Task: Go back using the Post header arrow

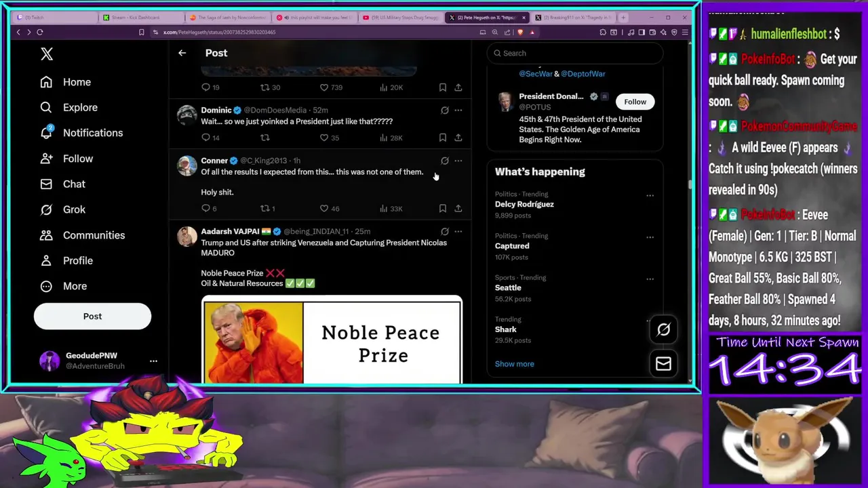Action: tap(182, 53)
